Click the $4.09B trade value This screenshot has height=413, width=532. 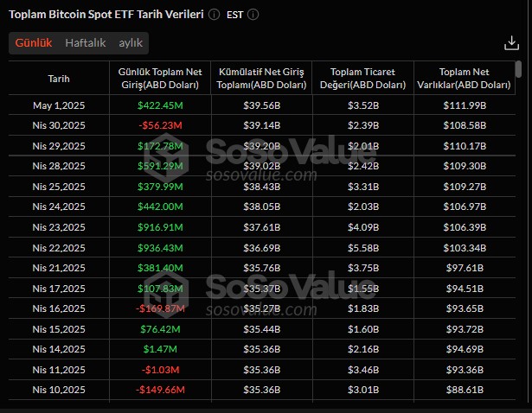pyautogui.click(x=363, y=227)
